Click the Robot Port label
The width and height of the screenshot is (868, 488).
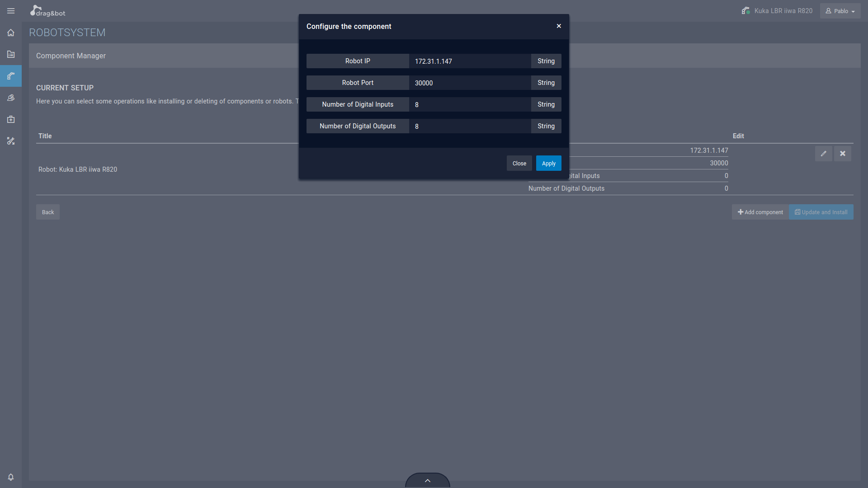tap(358, 83)
